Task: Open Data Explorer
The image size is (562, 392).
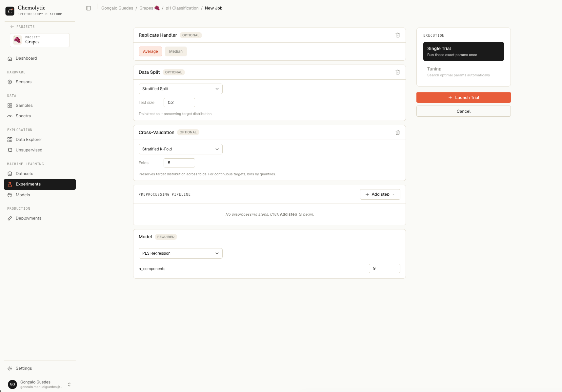Action: click(40, 140)
